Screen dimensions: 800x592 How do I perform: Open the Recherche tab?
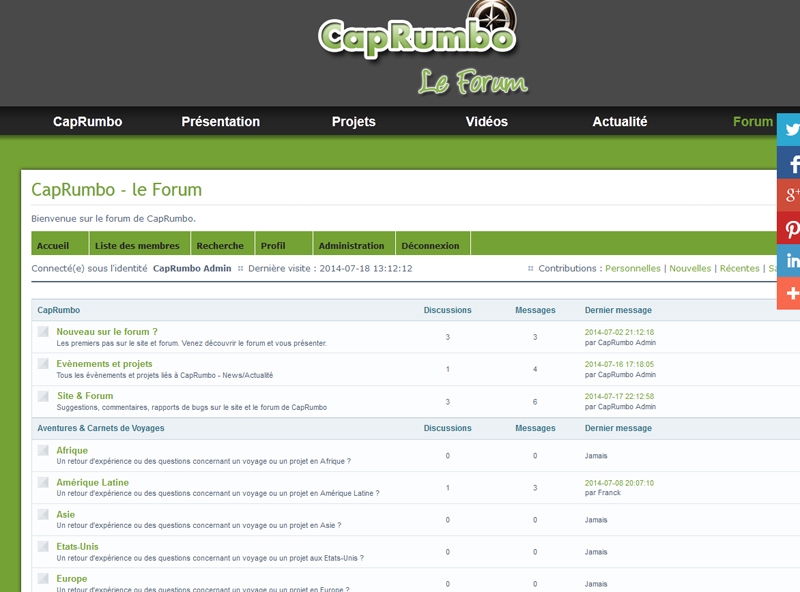click(x=220, y=245)
